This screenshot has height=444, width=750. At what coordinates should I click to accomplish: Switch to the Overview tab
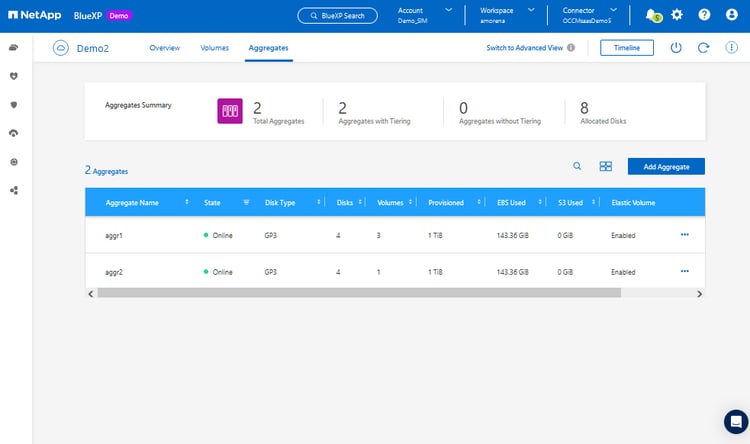[164, 48]
